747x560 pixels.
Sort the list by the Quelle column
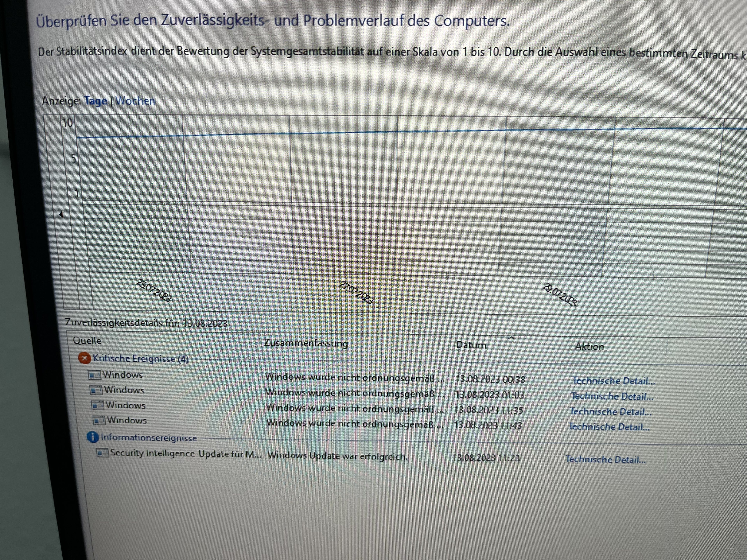click(x=87, y=341)
